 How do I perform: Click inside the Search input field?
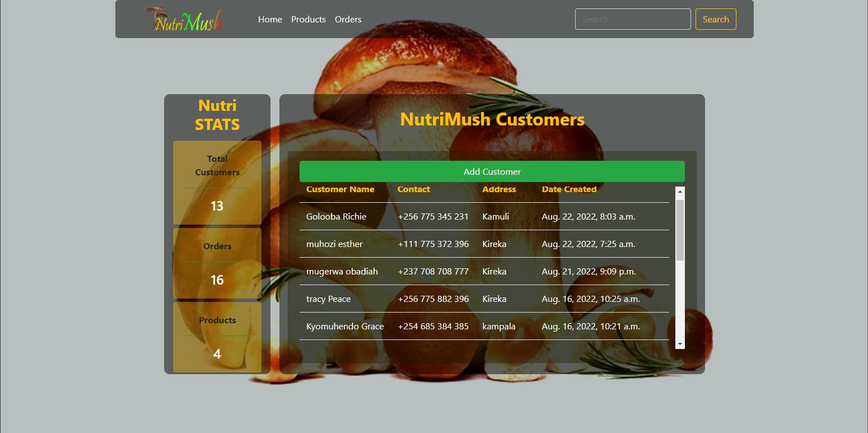point(632,18)
